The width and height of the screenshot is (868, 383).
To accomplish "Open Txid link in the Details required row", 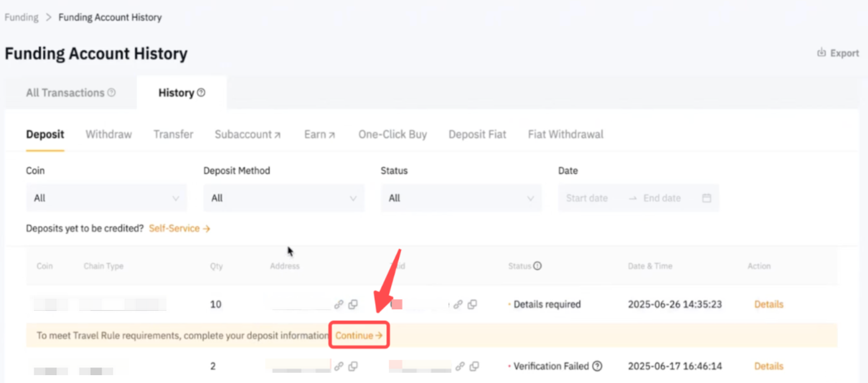I will click(x=458, y=304).
